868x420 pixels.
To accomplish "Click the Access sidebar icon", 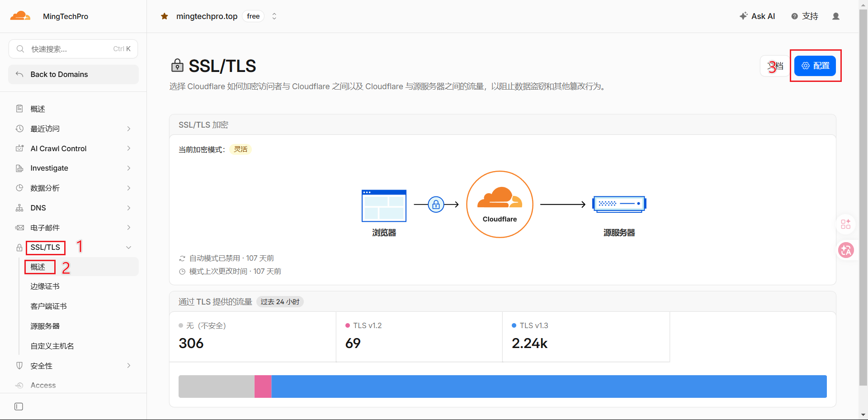I will tap(19, 385).
